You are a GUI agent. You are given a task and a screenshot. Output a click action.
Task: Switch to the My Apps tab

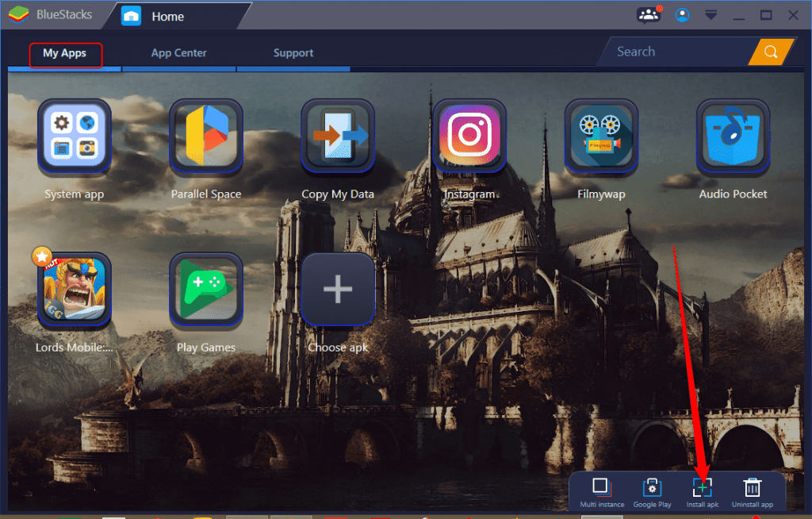pos(65,53)
